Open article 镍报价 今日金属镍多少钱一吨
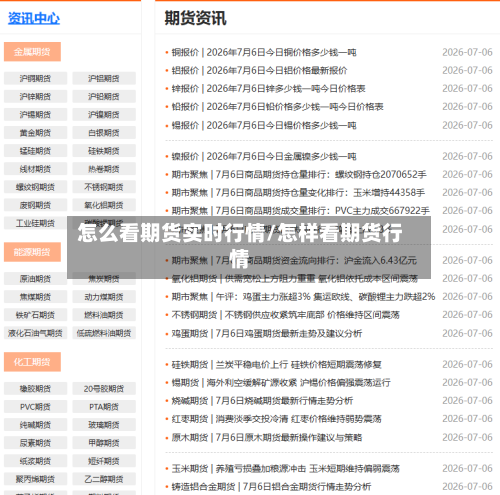The width and height of the screenshot is (500, 495). [264, 156]
